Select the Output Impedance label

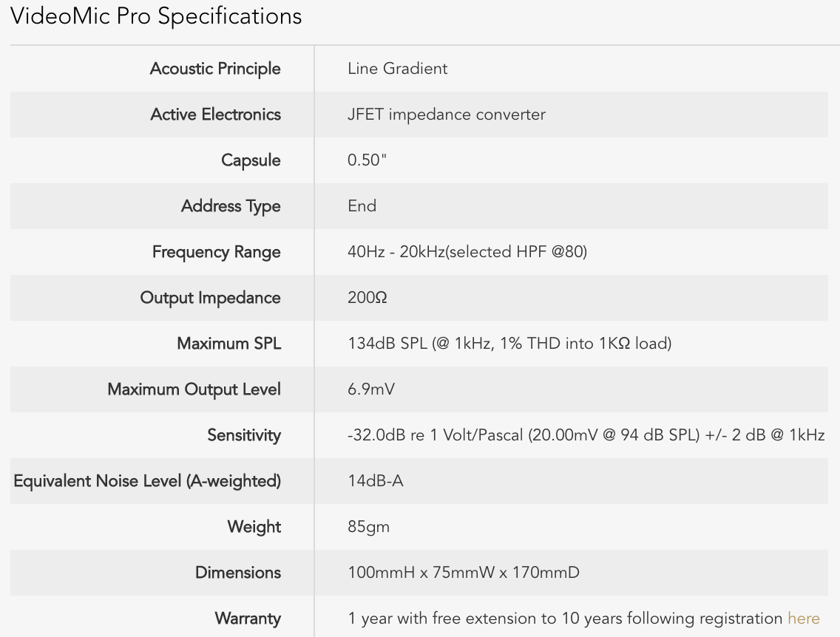tap(210, 298)
